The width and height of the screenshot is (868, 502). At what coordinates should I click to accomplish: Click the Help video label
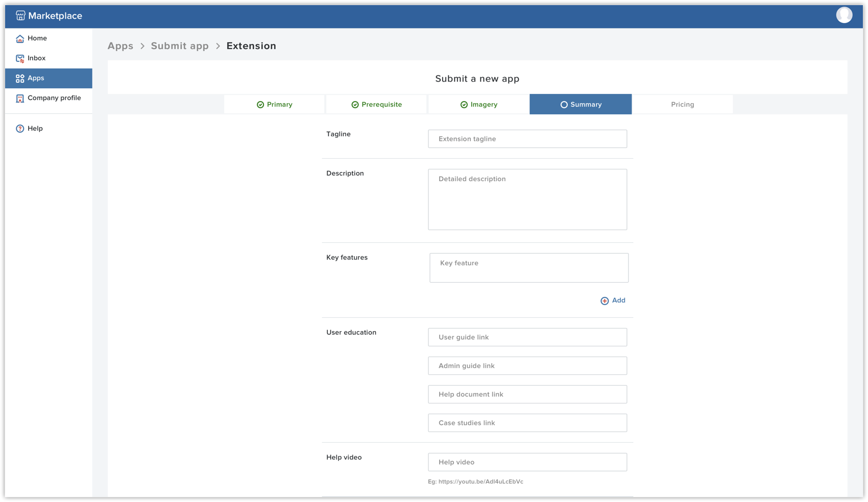(344, 458)
